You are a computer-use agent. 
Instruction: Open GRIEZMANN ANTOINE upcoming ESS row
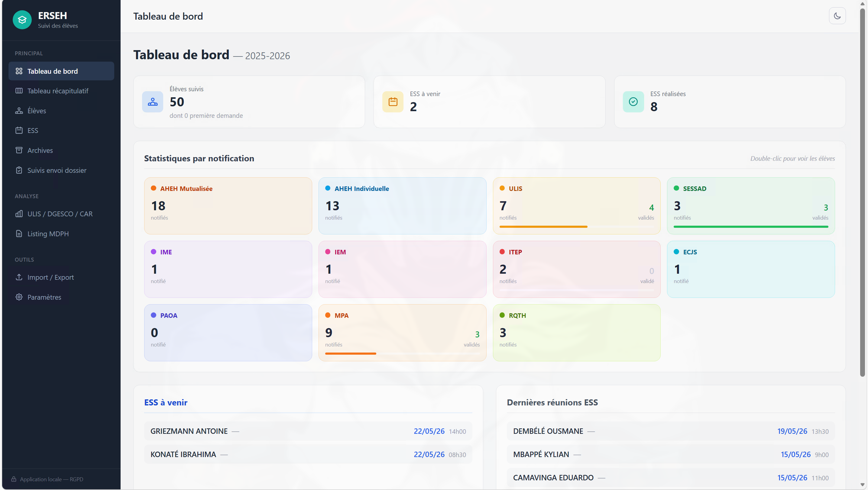coord(308,431)
